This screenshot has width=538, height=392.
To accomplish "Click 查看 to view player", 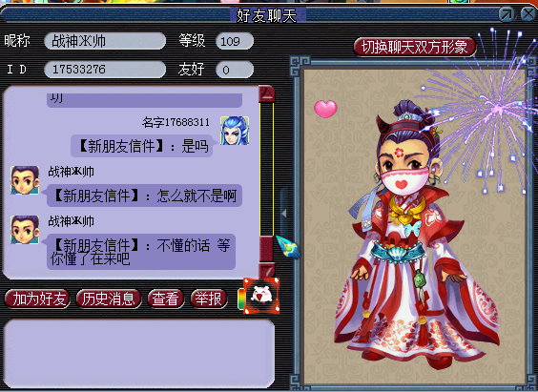I will pos(166,299).
